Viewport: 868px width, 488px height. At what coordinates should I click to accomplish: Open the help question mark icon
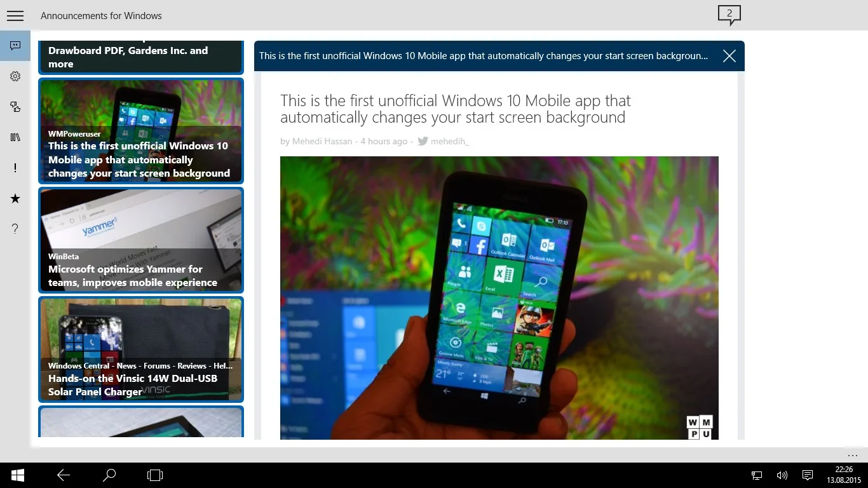[x=15, y=229]
